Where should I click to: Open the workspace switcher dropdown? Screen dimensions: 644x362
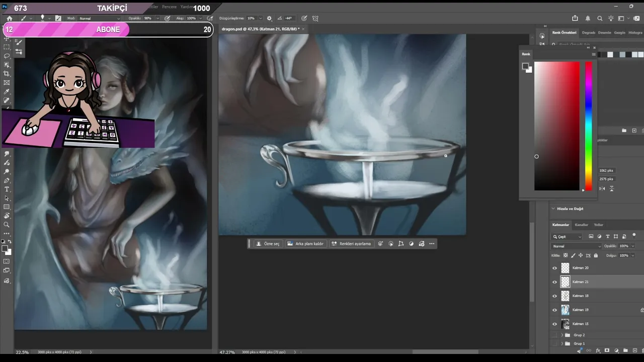[x=623, y=19]
